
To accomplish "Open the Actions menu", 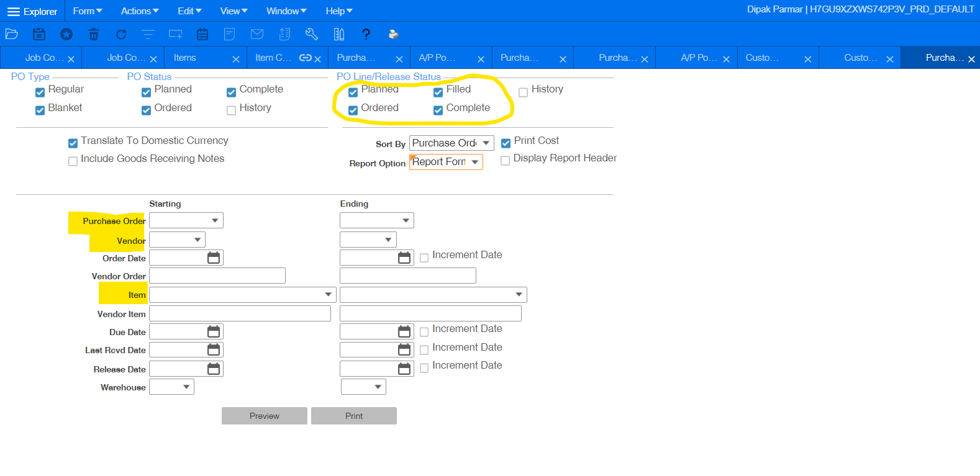I will [140, 11].
